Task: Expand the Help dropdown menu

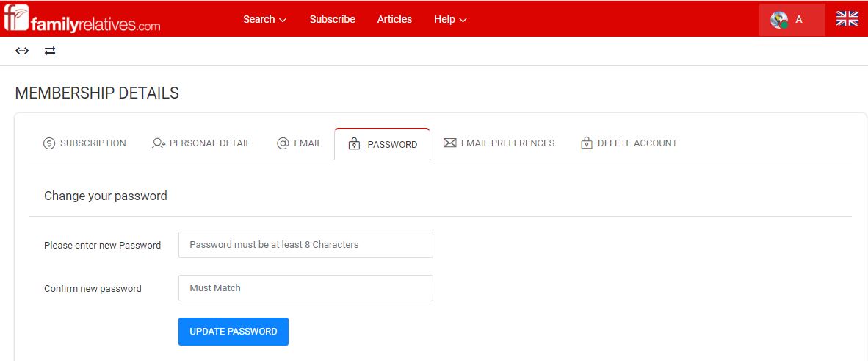Action: (450, 19)
